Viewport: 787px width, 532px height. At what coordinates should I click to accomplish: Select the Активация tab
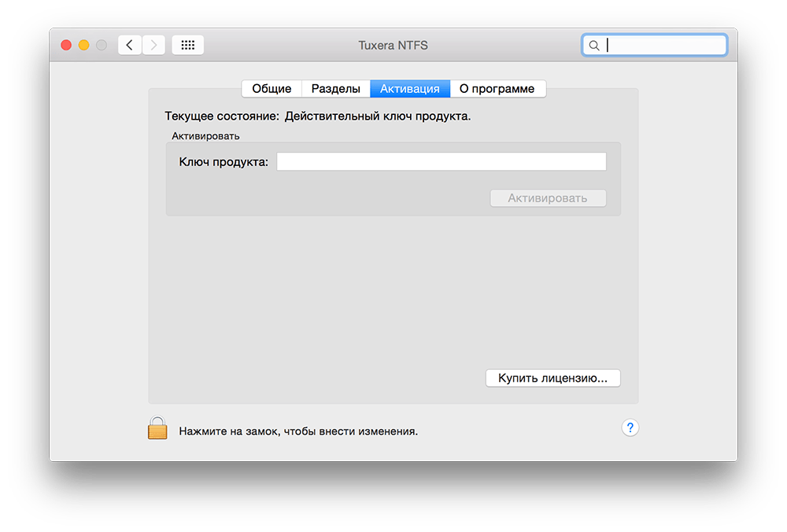coord(410,89)
